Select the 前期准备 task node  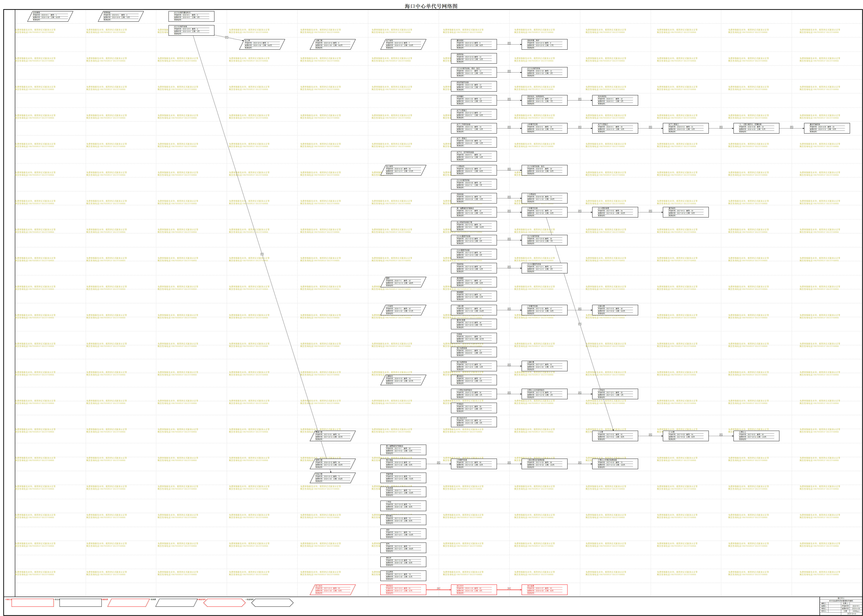click(x=121, y=16)
